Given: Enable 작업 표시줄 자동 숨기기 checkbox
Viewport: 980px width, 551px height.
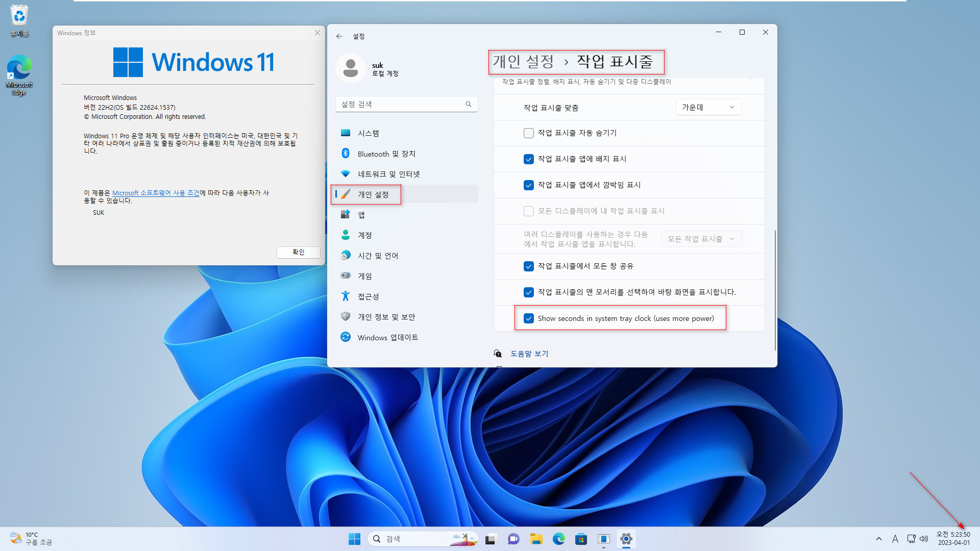Looking at the screenshot, I should (x=529, y=133).
